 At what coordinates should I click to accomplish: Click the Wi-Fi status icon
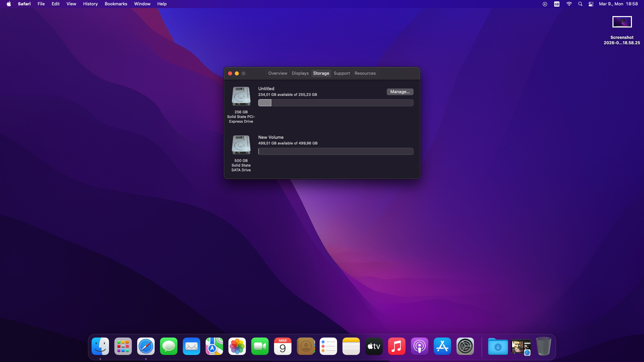click(x=569, y=4)
